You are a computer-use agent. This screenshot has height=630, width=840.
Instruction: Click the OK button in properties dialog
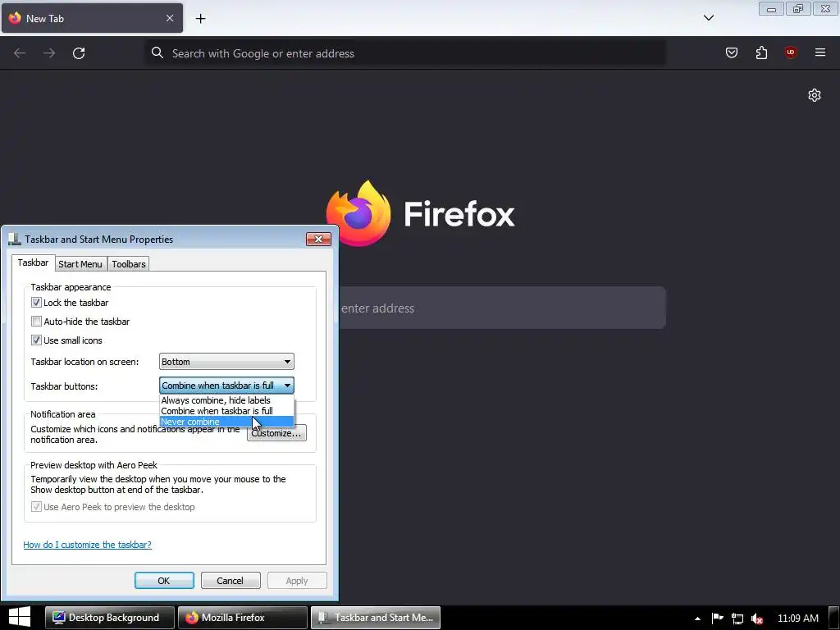pos(164,581)
